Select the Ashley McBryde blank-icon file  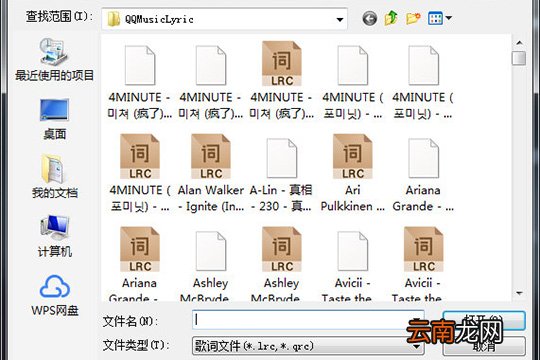[211, 266]
